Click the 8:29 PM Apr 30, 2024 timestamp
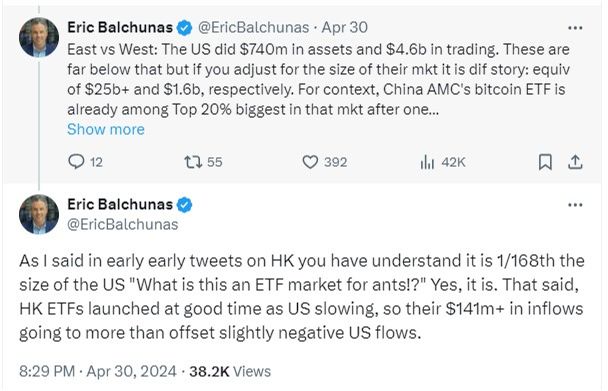Screen dimensions: 608x391 click(98, 371)
